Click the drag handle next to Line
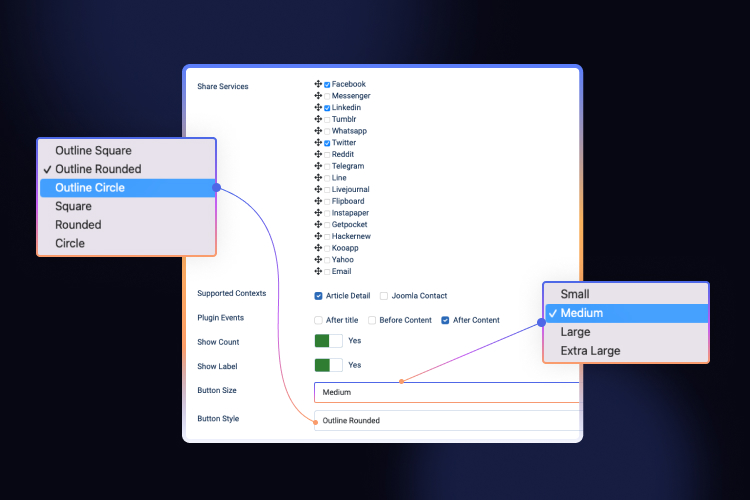Screen dimensions: 750x500 pos(318,178)
